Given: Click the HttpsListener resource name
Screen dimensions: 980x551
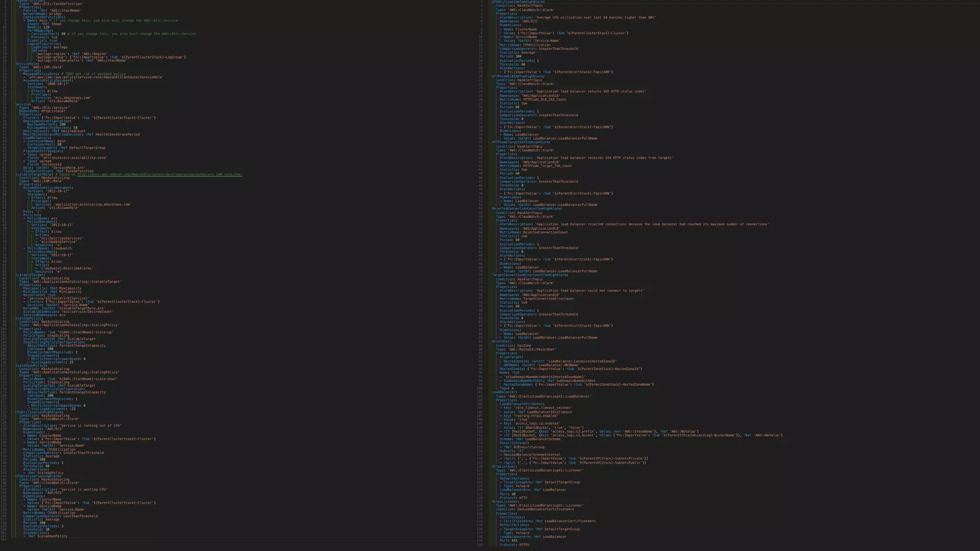Looking at the screenshot, I should [505, 502].
